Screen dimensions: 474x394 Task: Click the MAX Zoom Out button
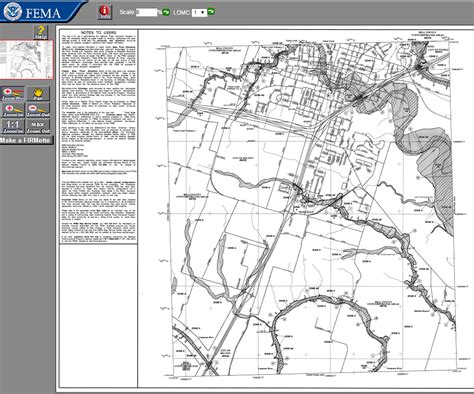38,126
